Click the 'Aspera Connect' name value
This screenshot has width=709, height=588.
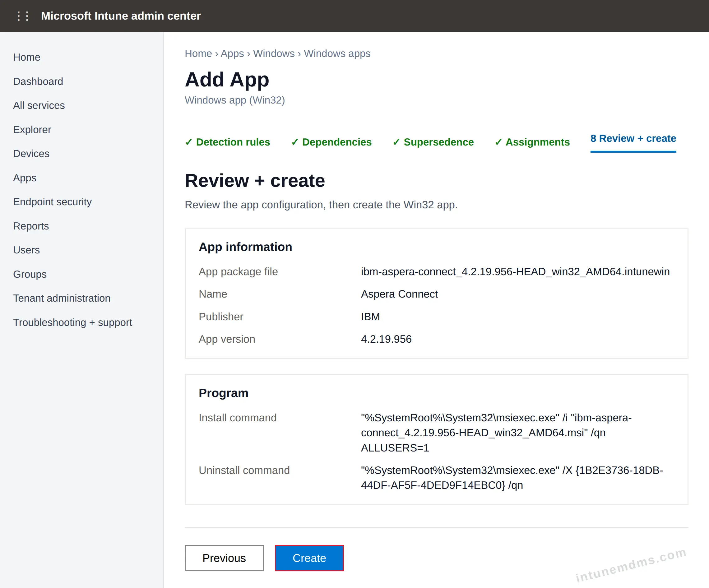click(x=399, y=294)
